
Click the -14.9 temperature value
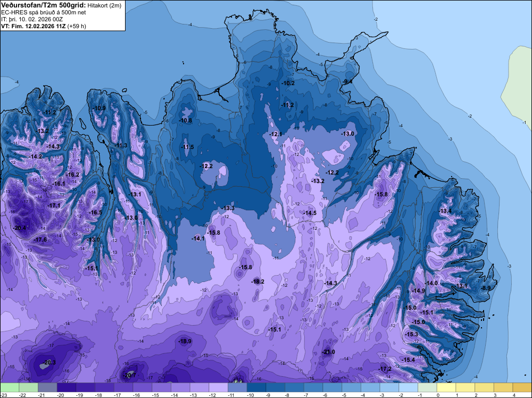[418, 291]
